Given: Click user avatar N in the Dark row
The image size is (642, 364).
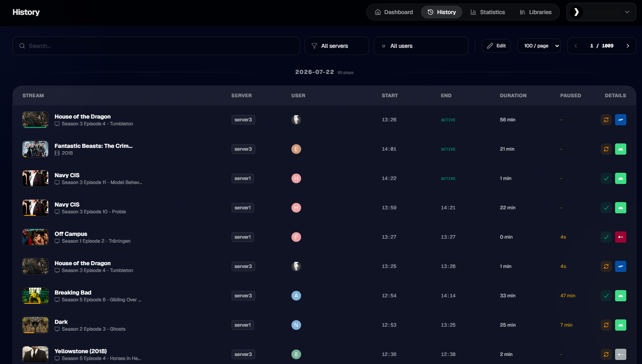Looking at the screenshot, I should click(x=296, y=325).
